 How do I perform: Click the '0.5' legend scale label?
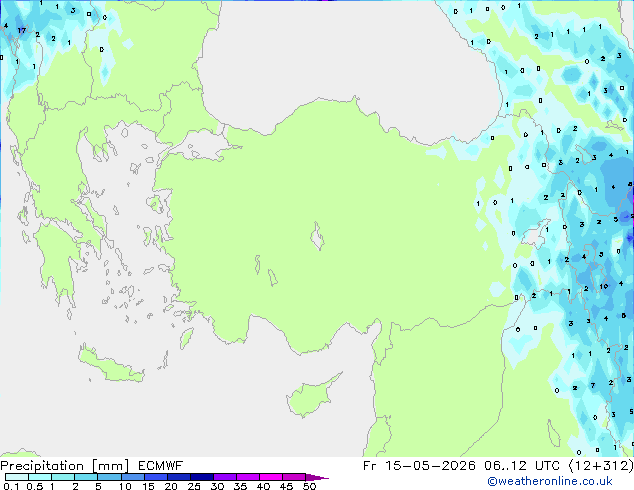[34, 486]
